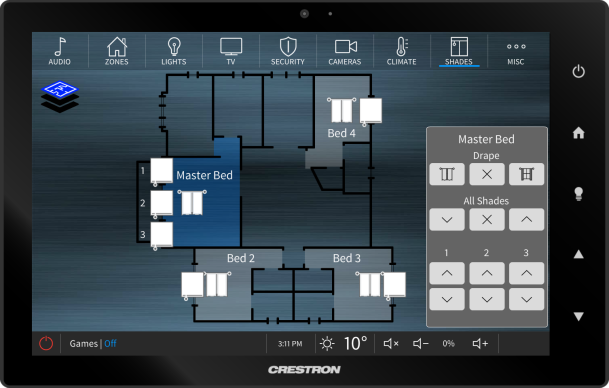The width and height of the screenshot is (609, 388).
Task: Open the Security shield menu
Action: pyautogui.click(x=288, y=51)
